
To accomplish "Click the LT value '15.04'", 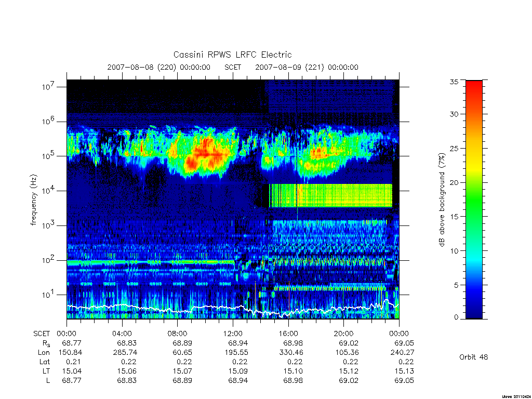I will point(72,371).
